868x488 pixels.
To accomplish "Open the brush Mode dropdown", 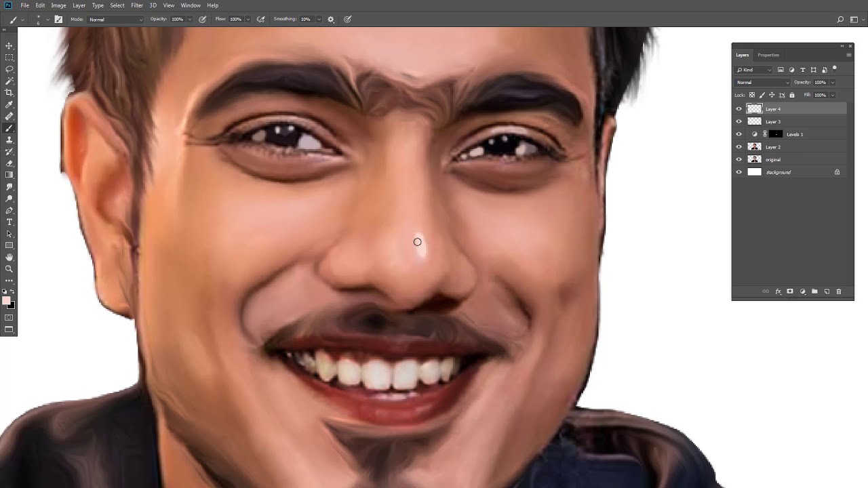I will point(116,19).
